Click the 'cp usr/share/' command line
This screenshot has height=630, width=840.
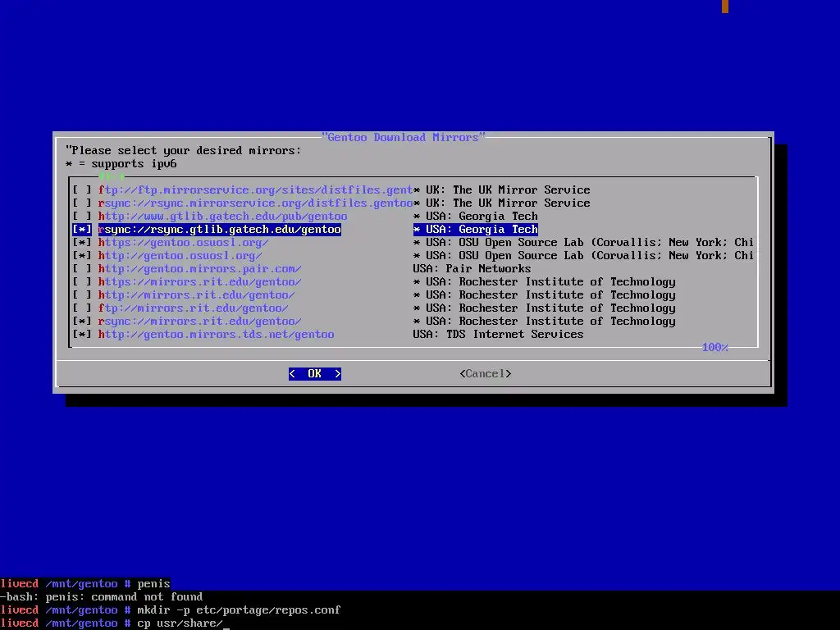[180, 623]
